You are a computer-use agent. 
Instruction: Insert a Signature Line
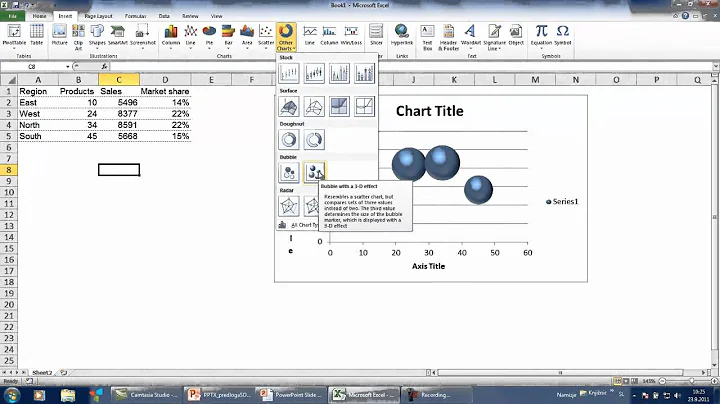point(495,37)
